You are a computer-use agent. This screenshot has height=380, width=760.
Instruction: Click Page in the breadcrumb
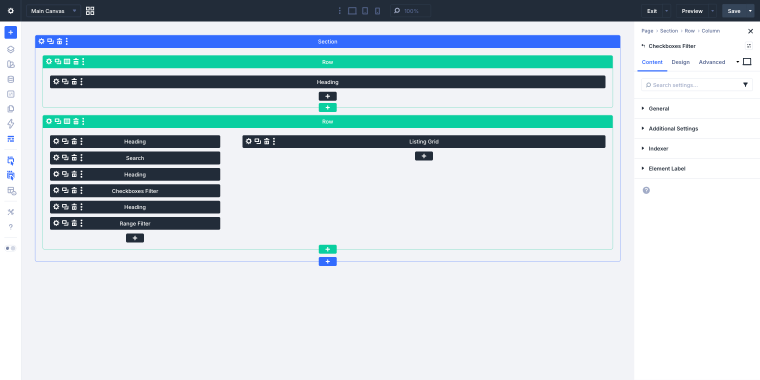(647, 31)
